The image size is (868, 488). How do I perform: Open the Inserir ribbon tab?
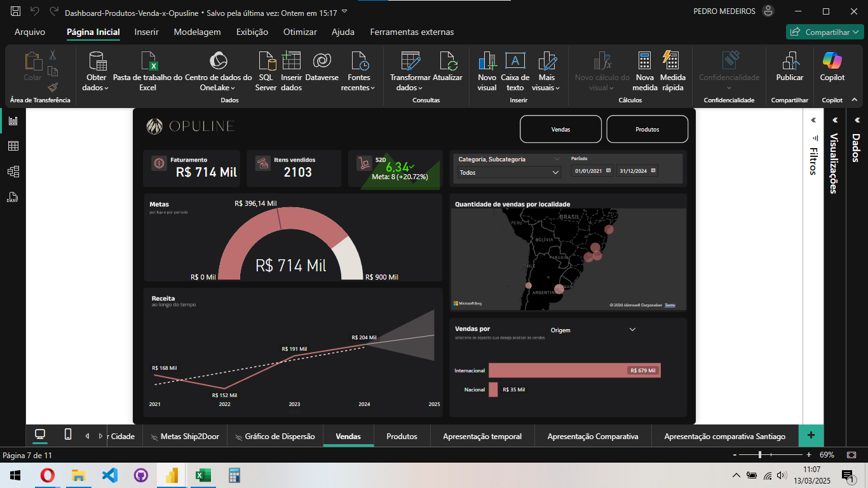point(147,32)
